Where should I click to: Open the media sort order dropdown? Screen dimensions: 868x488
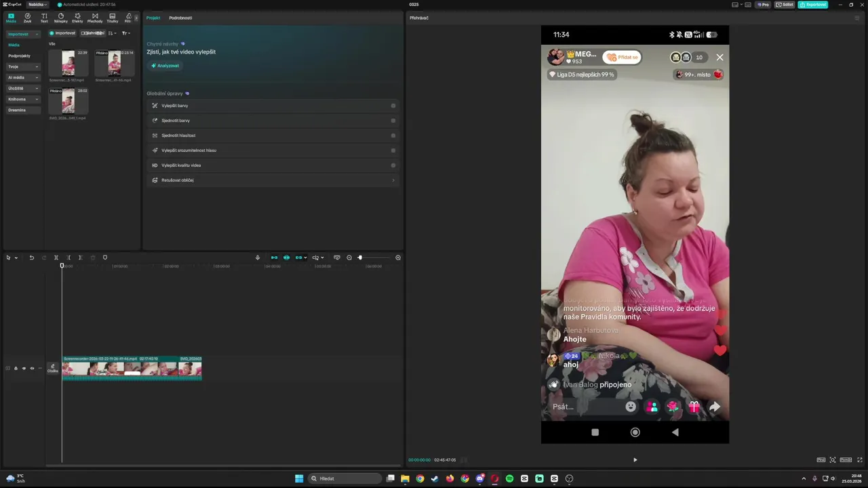coord(112,33)
